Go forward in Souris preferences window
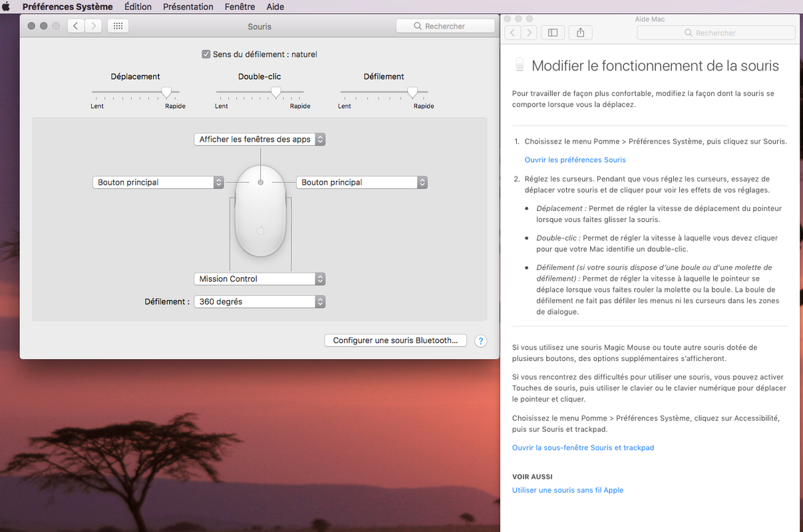 pyautogui.click(x=93, y=26)
